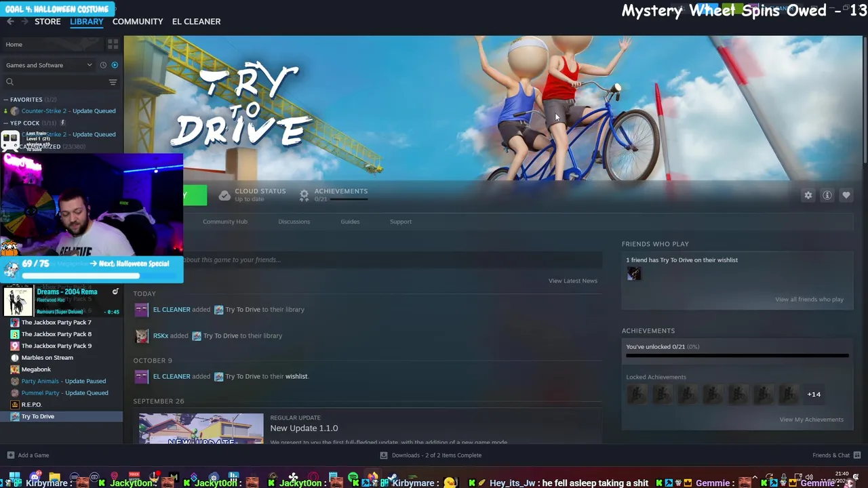Show hidden system tray icons chevron

pyautogui.click(x=755, y=477)
